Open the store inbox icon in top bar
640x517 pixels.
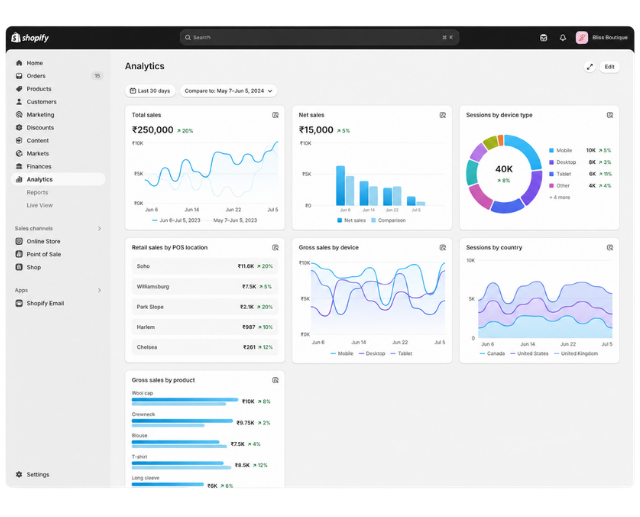pos(543,38)
